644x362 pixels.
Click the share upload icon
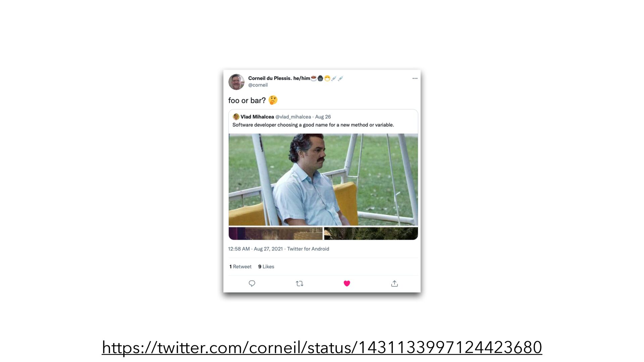[394, 284]
